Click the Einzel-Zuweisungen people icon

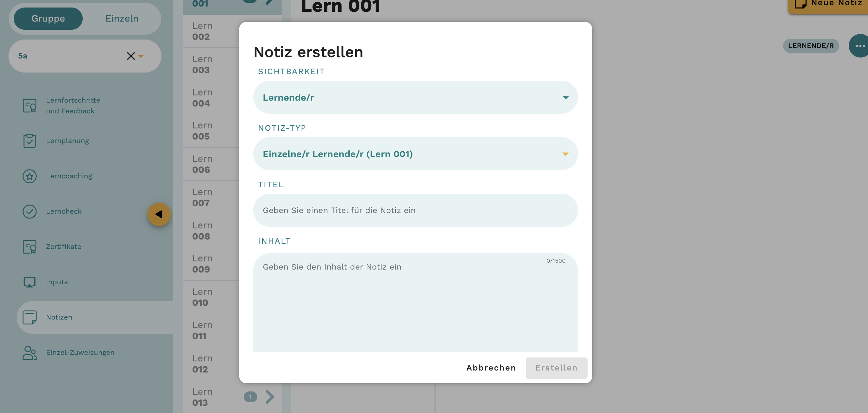pyautogui.click(x=30, y=353)
